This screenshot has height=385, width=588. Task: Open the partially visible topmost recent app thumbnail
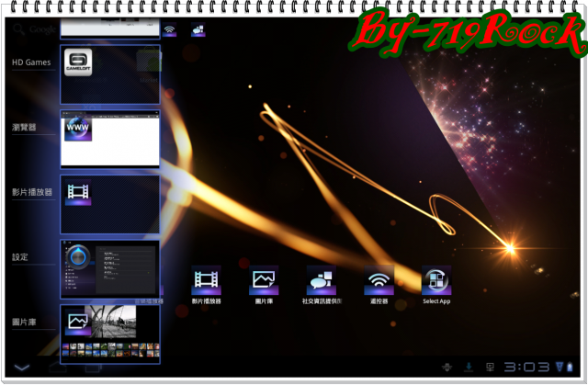point(110,28)
